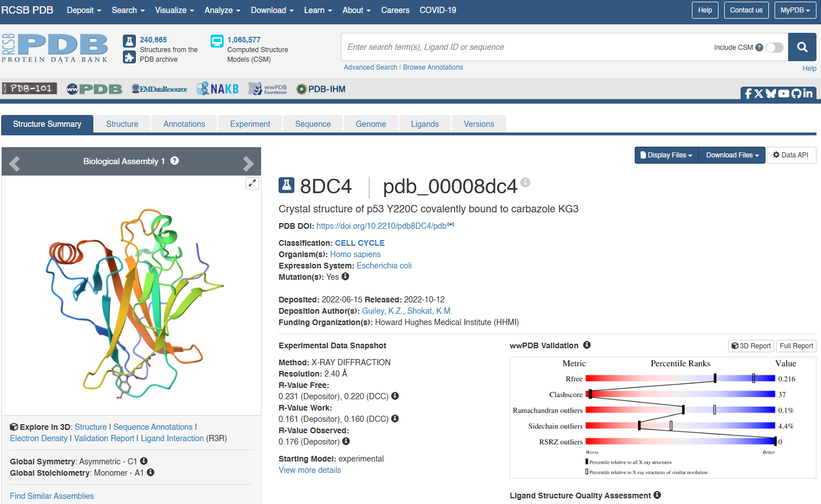This screenshot has width=821, height=504.
Task: Open the PDB-101 logo link
Action: point(29,88)
